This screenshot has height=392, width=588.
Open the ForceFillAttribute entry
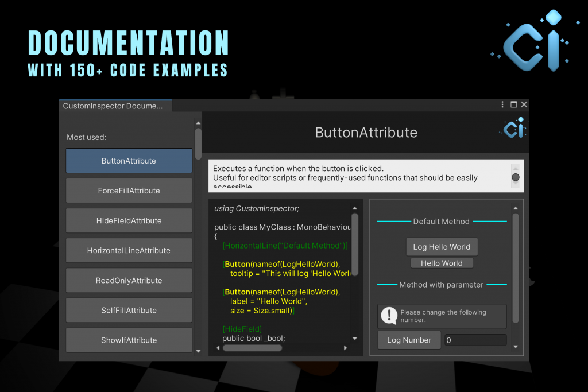129,191
